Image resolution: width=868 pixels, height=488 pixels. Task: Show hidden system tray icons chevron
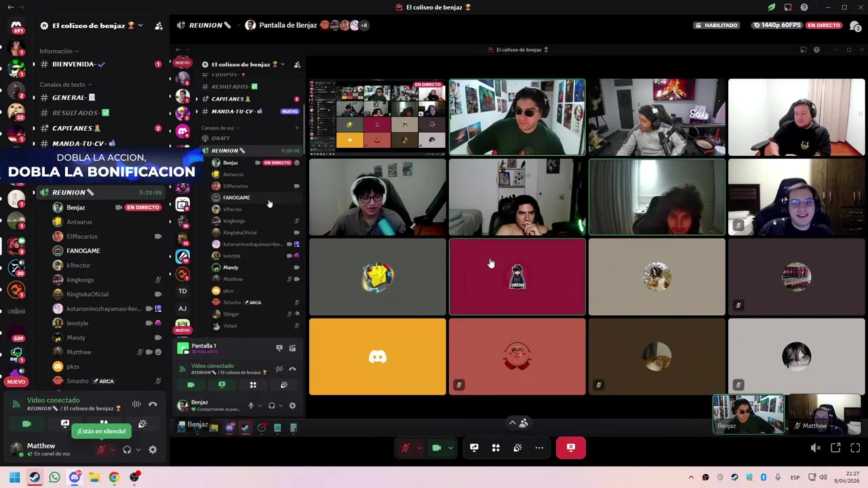[691, 477]
